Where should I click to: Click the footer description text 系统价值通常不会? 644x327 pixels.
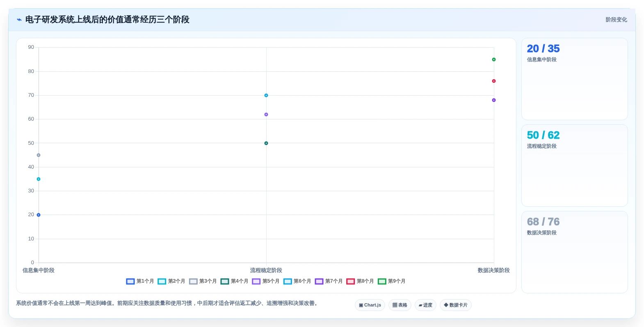(167, 303)
